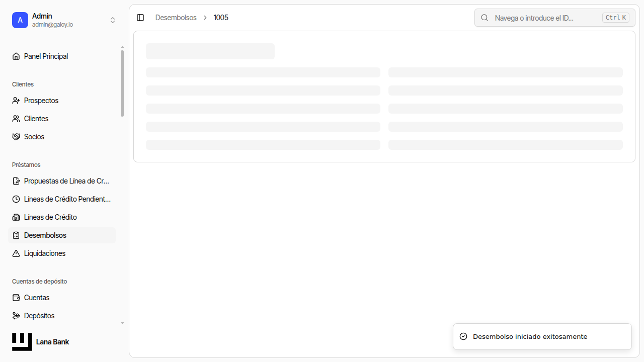Open the Clientes section
Viewport: 644px width, 362px height.
(62, 119)
